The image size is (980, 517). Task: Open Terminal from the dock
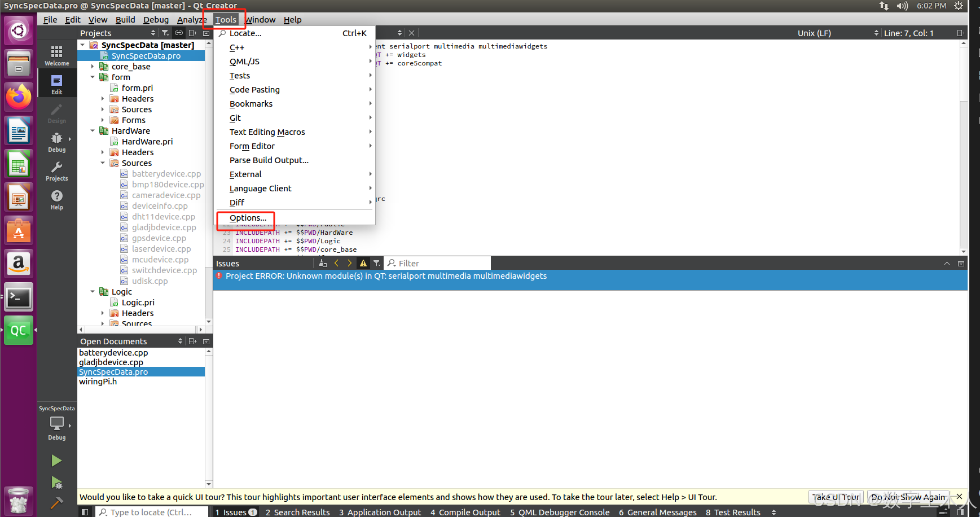pos(19,297)
